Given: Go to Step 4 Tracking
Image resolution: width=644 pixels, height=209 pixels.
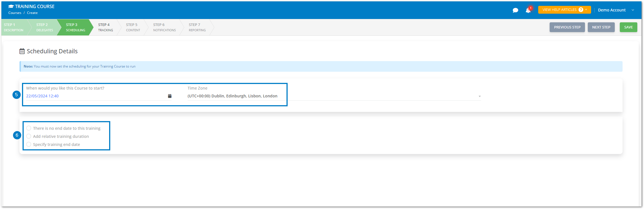Looking at the screenshot, I should (x=106, y=27).
